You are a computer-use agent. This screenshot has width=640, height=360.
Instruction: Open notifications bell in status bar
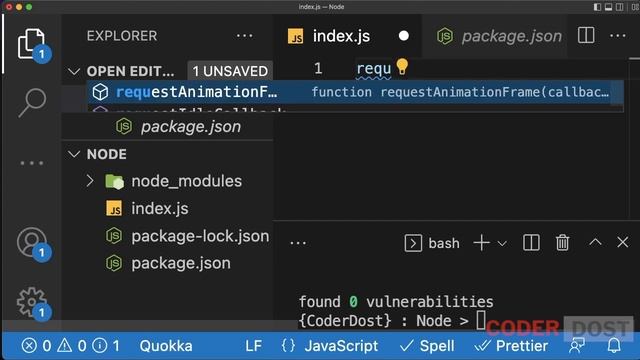[614, 346]
